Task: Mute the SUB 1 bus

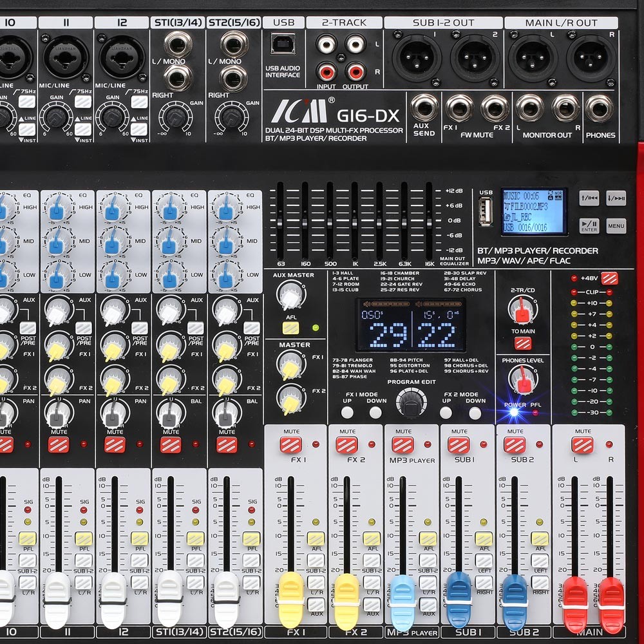Action: (459, 445)
